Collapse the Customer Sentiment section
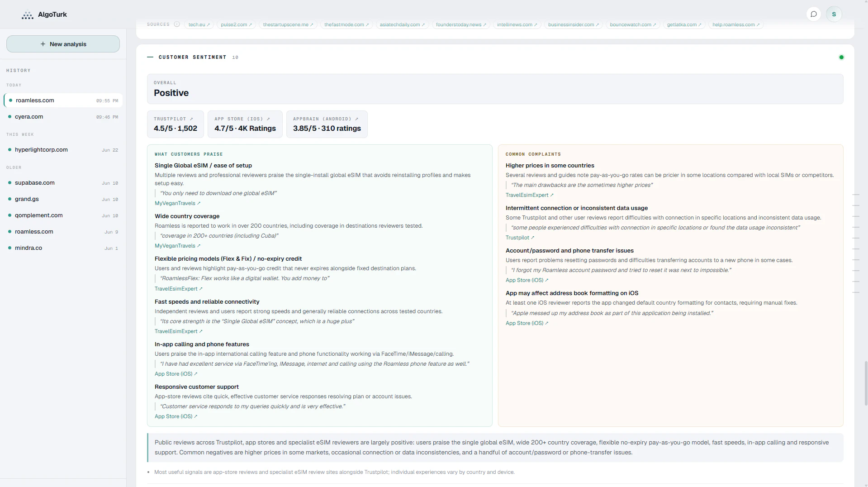Image resolution: width=868 pixels, height=487 pixels. (x=150, y=57)
